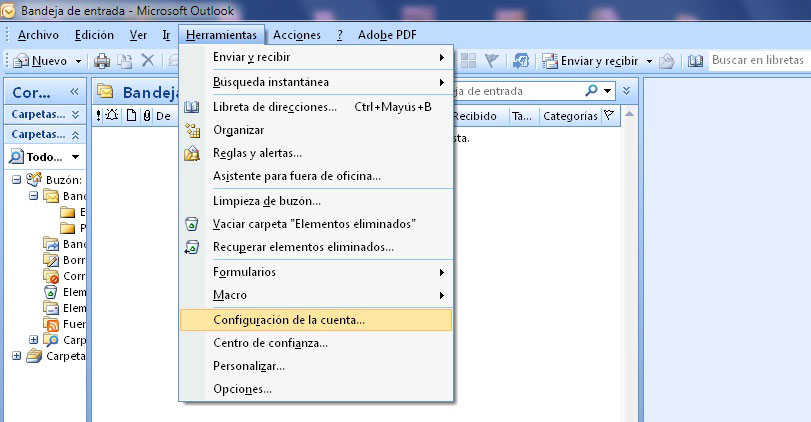The height and width of the screenshot is (422, 811).
Task: Open the search box dropdown arrow
Action: 608,91
